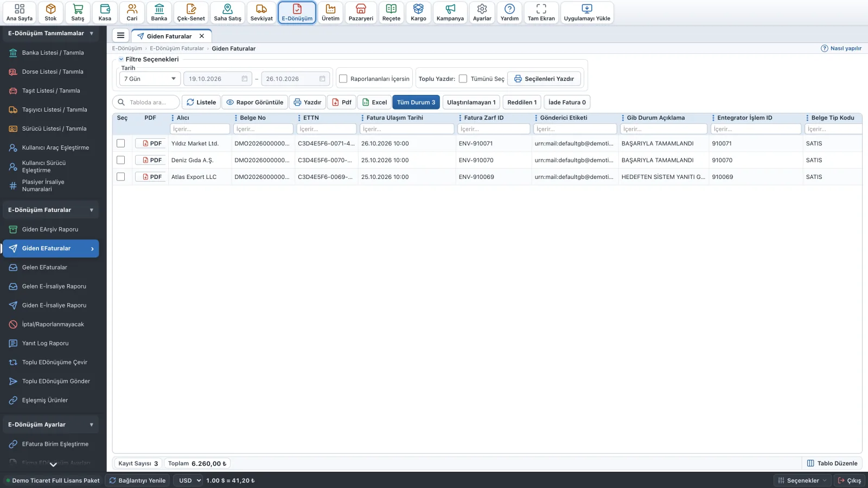Image resolution: width=868 pixels, height=488 pixels.
Task: Select the Yıldız Market Ltd. row checkbox
Action: pyautogui.click(x=120, y=144)
